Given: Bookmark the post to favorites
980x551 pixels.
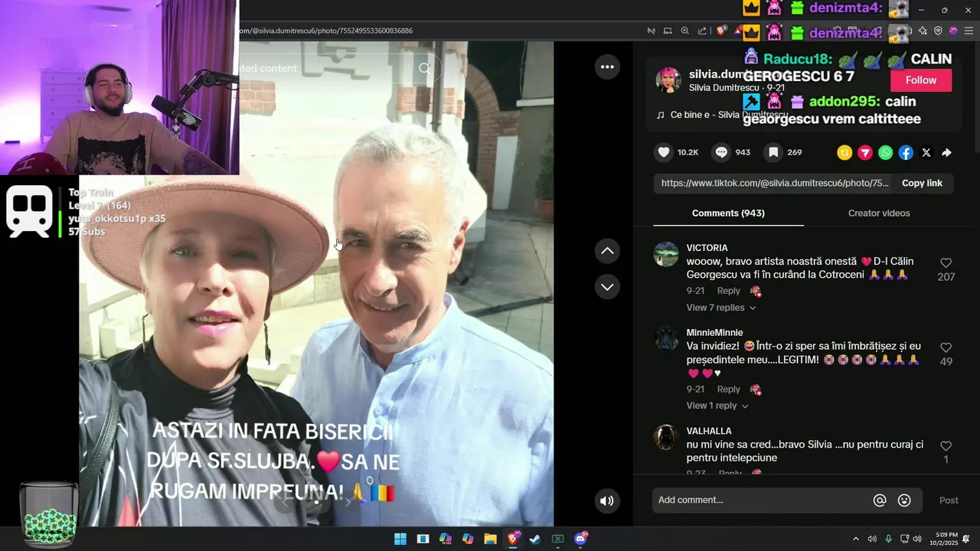Looking at the screenshot, I should click(x=773, y=152).
